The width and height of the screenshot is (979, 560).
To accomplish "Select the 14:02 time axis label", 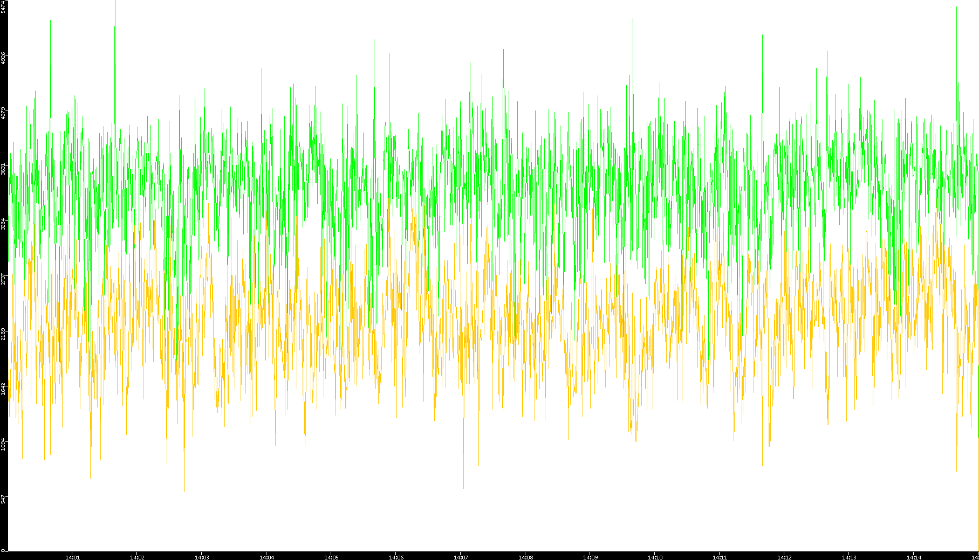I will (x=137, y=557).
